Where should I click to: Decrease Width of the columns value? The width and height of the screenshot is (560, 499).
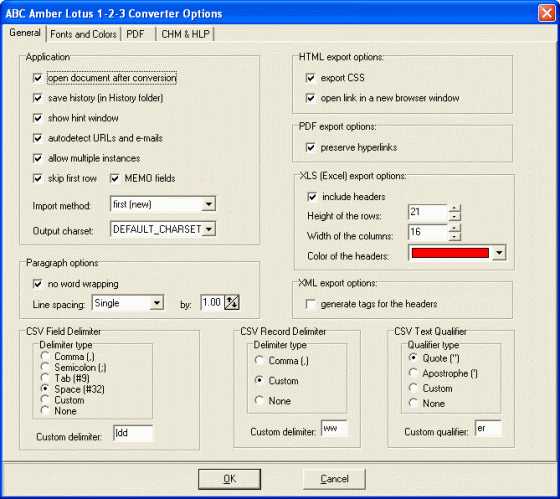click(x=454, y=236)
